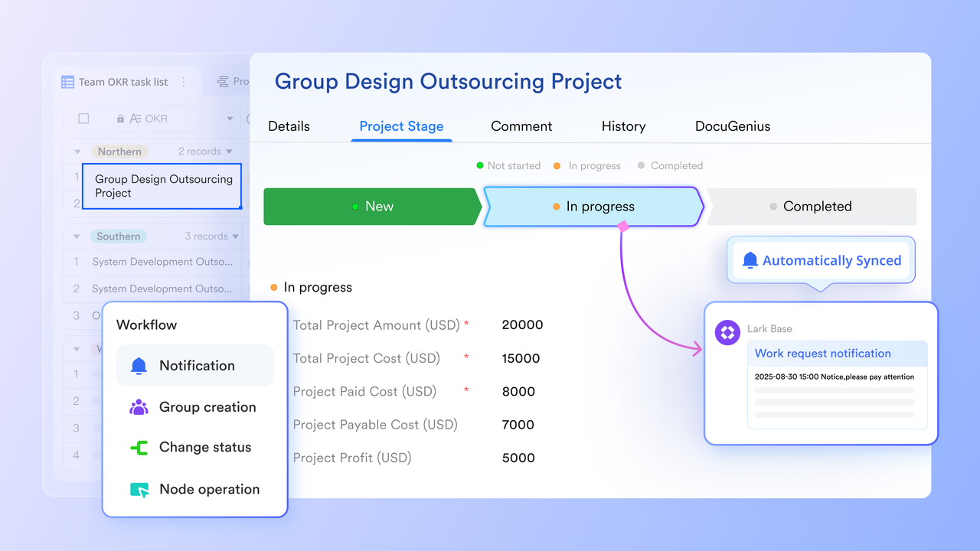This screenshot has height=551, width=980.
Task: Switch to the DocuGenius tab
Action: 732,126
